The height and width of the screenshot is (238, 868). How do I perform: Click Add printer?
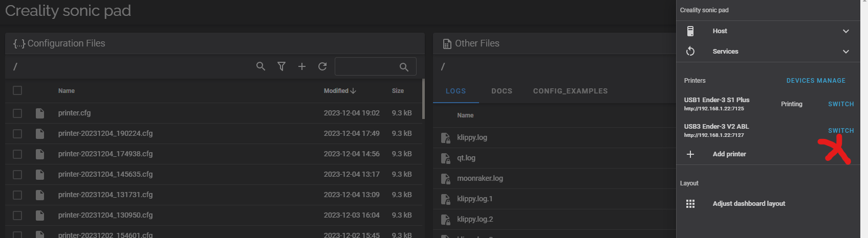729,154
